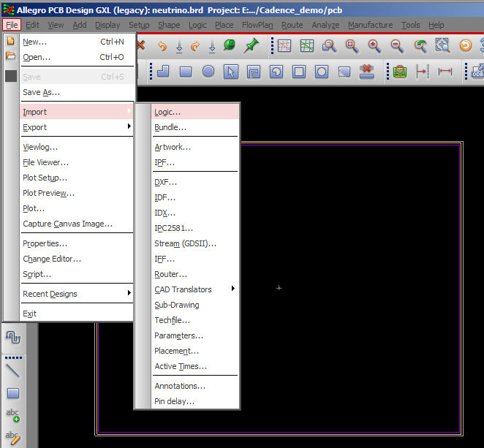The height and width of the screenshot is (448, 484).
Task: Click the zoom fit magnifier icon
Action: pyautogui.click(x=352, y=46)
